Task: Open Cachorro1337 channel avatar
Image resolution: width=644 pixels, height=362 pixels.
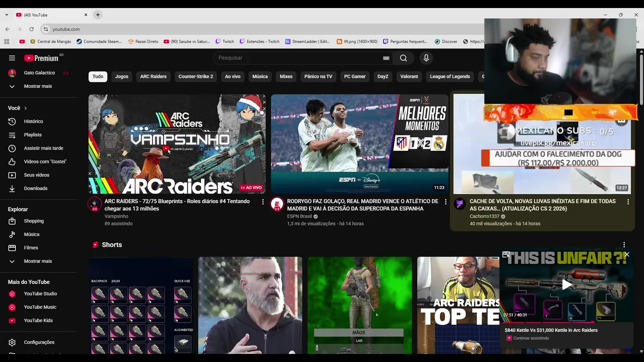Action: point(460,204)
